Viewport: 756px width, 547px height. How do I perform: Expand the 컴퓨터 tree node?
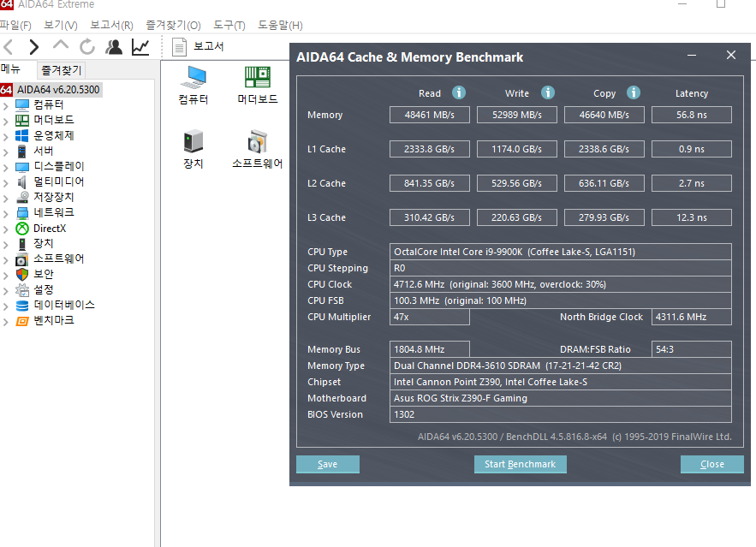(6, 105)
